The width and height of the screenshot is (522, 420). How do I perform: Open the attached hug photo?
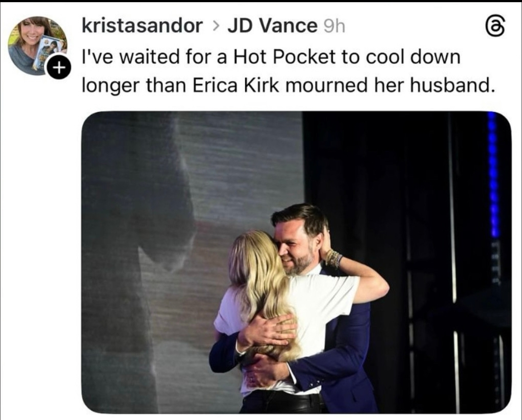pyautogui.click(x=297, y=262)
